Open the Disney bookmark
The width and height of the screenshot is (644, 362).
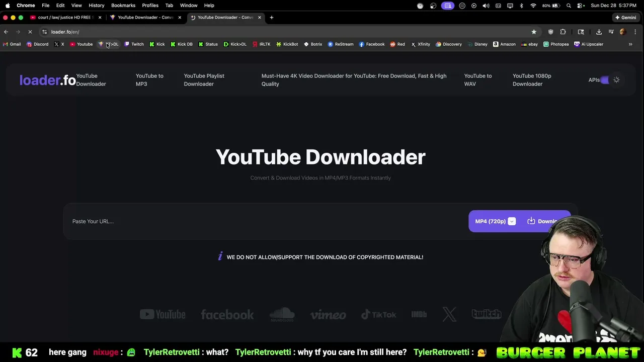click(477, 44)
